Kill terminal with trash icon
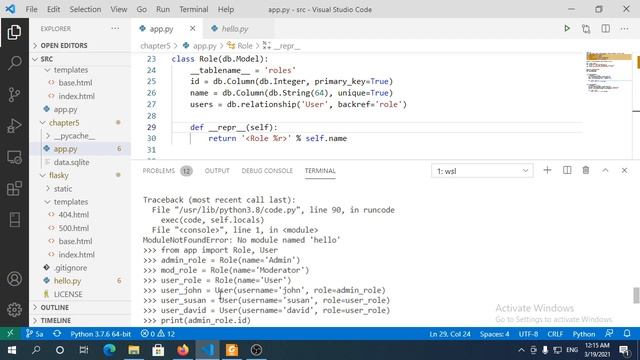Image resolution: width=640 pixels, height=360 pixels. tap(586, 170)
